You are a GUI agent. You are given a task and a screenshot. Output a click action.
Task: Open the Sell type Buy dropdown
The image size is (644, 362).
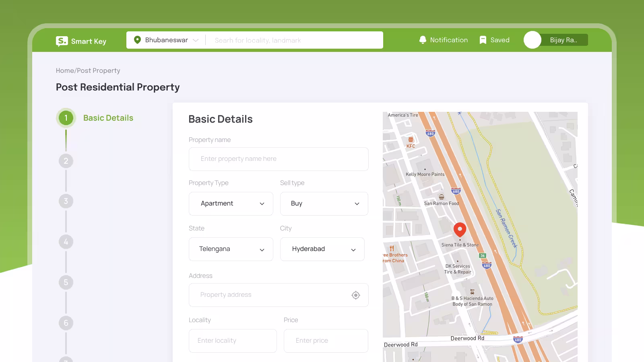tap(324, 204)
